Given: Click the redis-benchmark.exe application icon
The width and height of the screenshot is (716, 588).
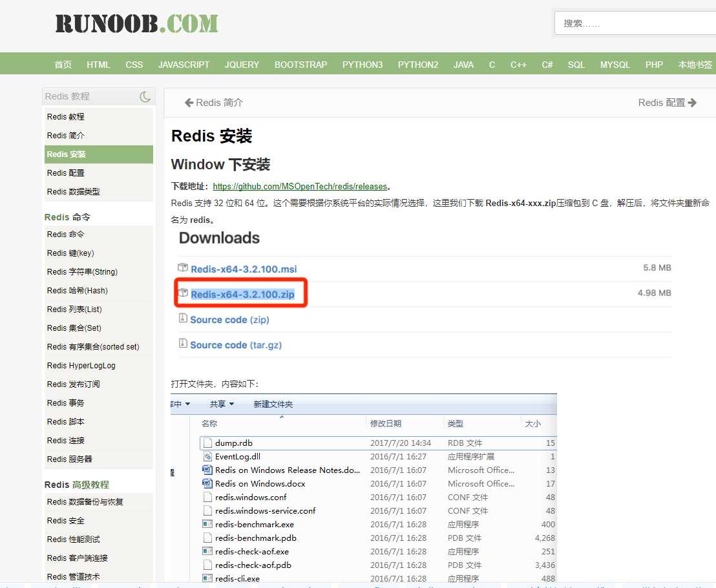Looking at the screenshot, I should tap(207, 524).
